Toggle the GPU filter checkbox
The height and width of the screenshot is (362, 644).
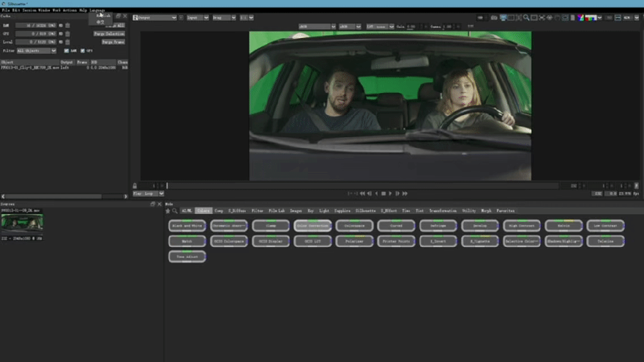coord(82,51)
